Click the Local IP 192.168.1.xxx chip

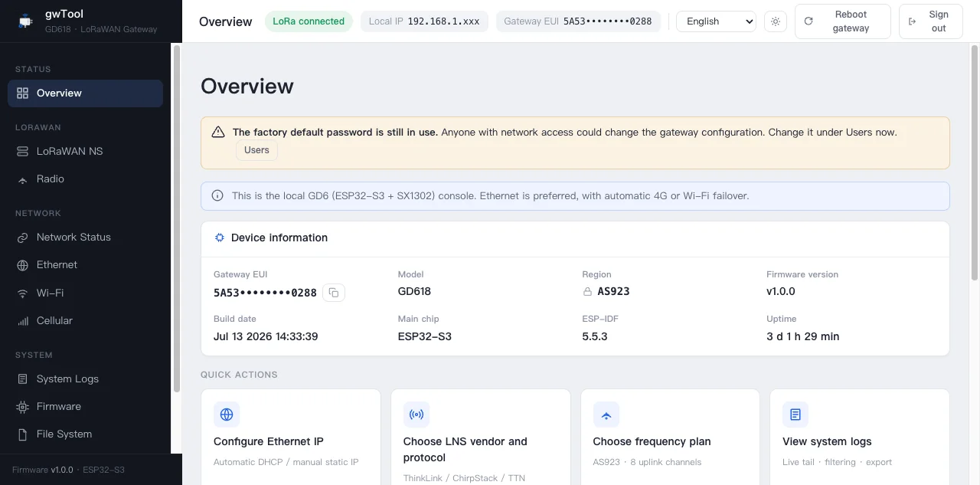424,21
